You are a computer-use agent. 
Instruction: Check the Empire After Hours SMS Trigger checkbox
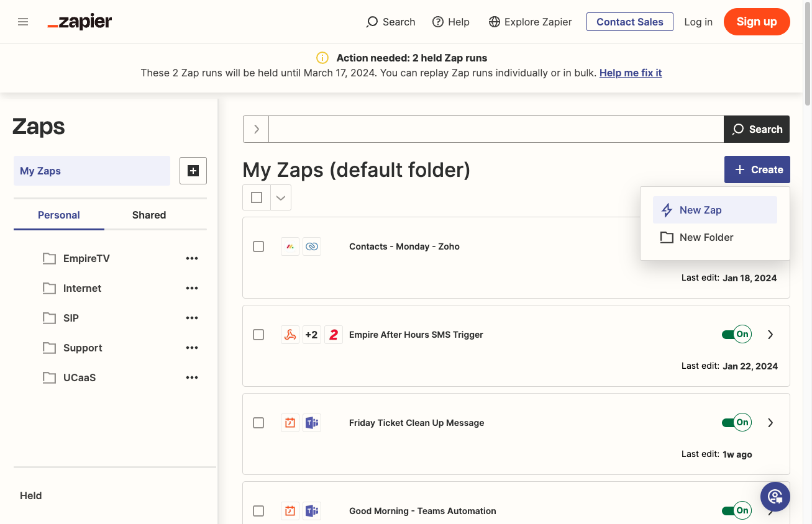click(258, 335)
